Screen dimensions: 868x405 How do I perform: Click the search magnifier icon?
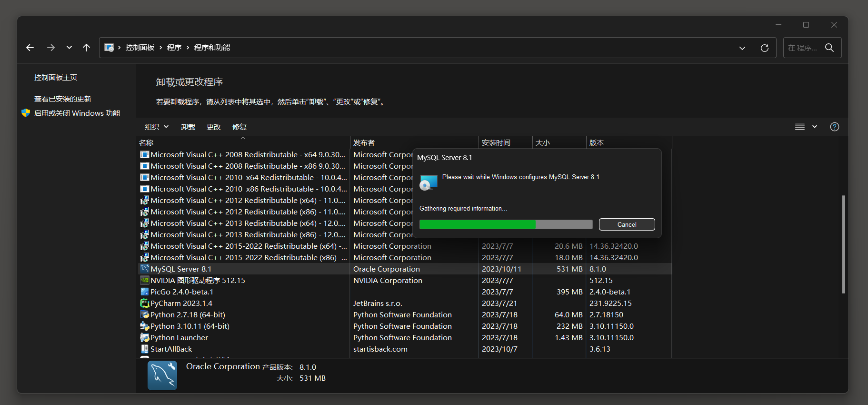click(829, 48)
